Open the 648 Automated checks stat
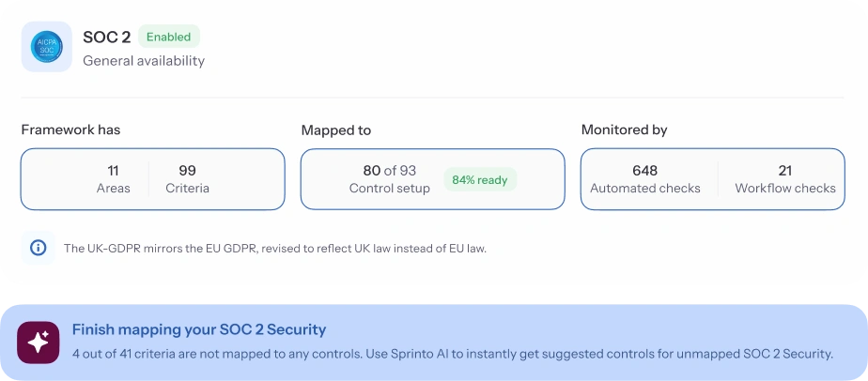Viewport: 868px width, 381px height. 644,179
